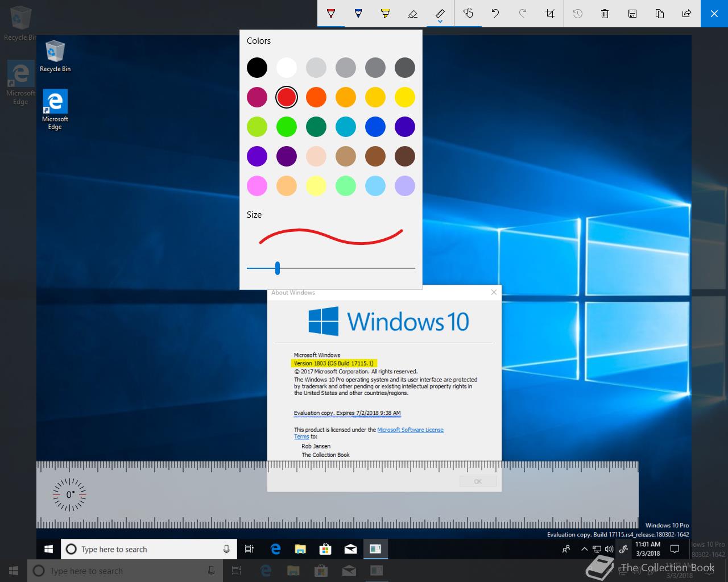Select the indigo swatch next to blue
This screenshot has width=728, height=582.
click(x=405, y=127)
